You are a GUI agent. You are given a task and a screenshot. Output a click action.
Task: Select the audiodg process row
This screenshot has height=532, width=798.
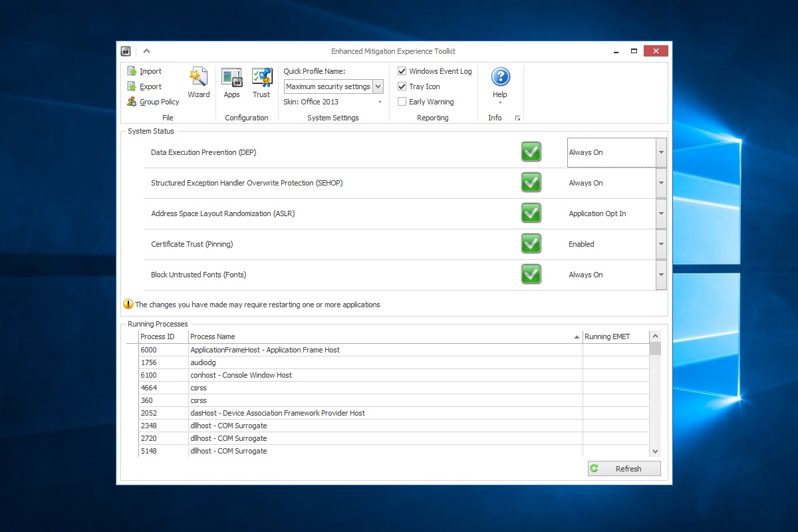pyautogui.click(x=388, y=362)
